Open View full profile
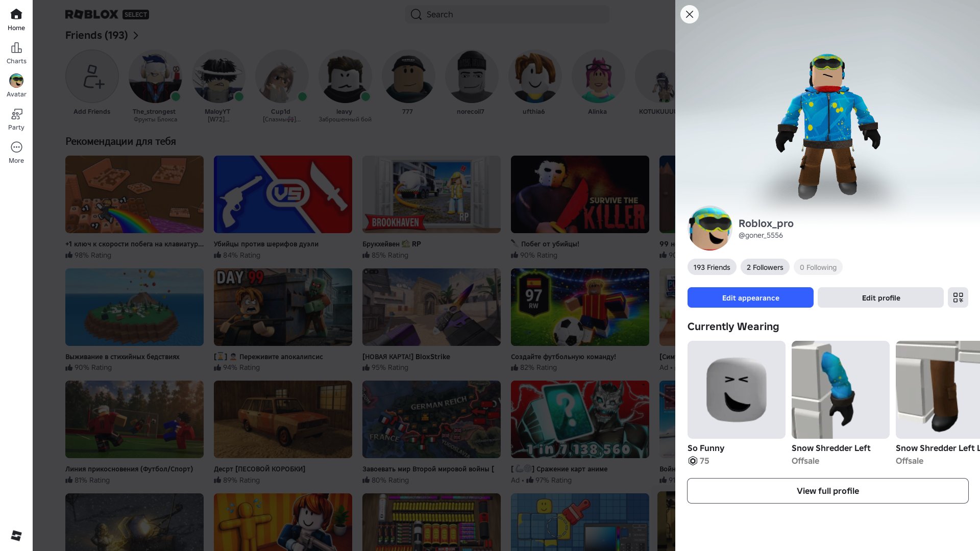Viewport: 980px width, 551px height. tap(827, 491)
